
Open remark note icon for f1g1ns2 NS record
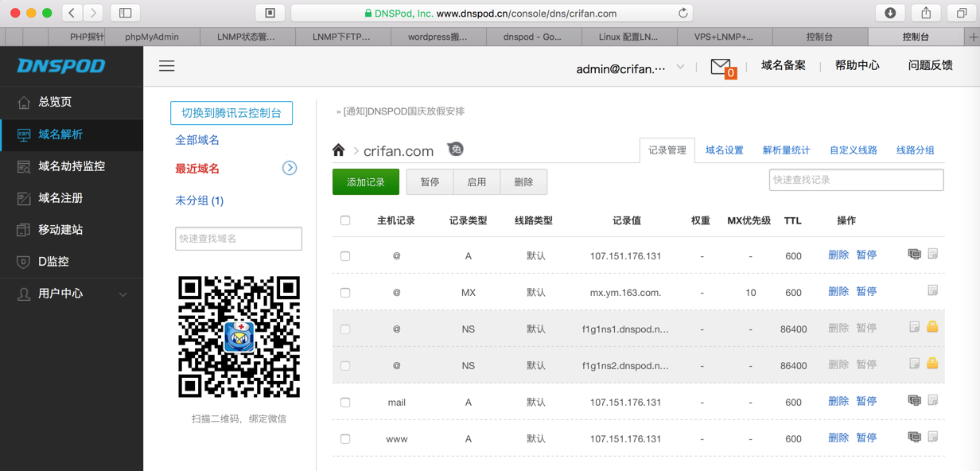(915, 364)
